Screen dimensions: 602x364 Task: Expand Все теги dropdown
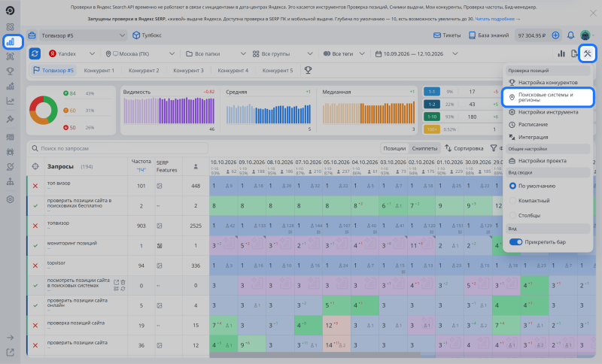[344, 53]
